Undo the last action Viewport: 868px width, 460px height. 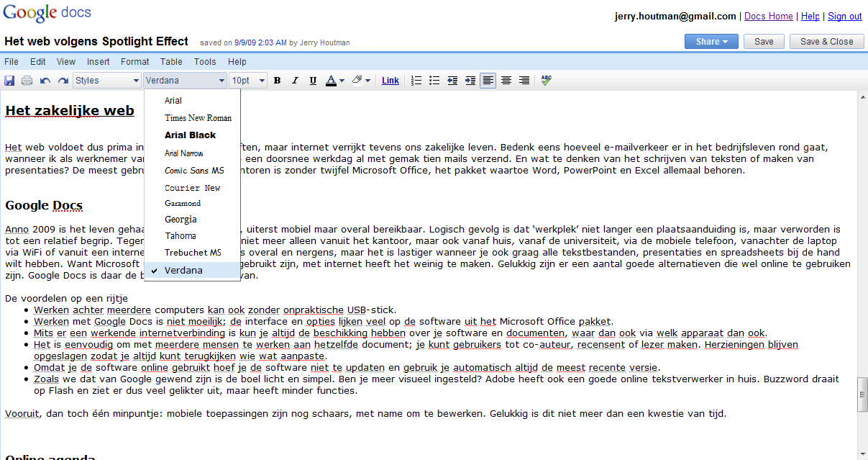(x=45, y=81)
